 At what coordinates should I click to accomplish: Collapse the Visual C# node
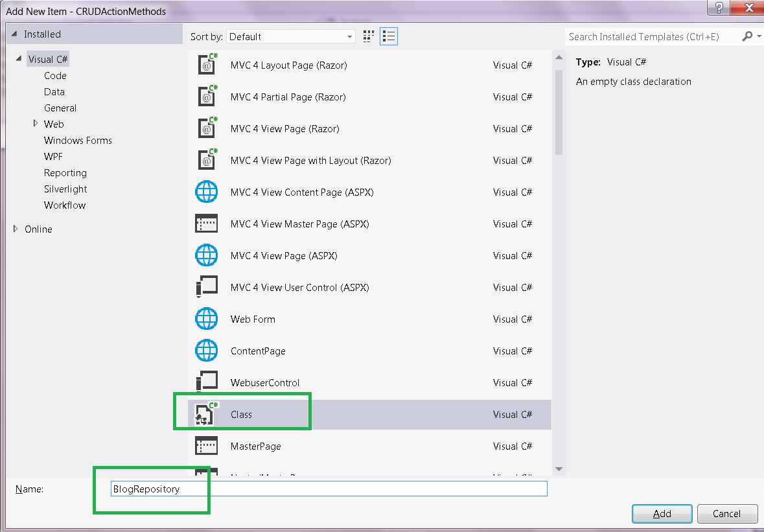click(x=18, y=58)
